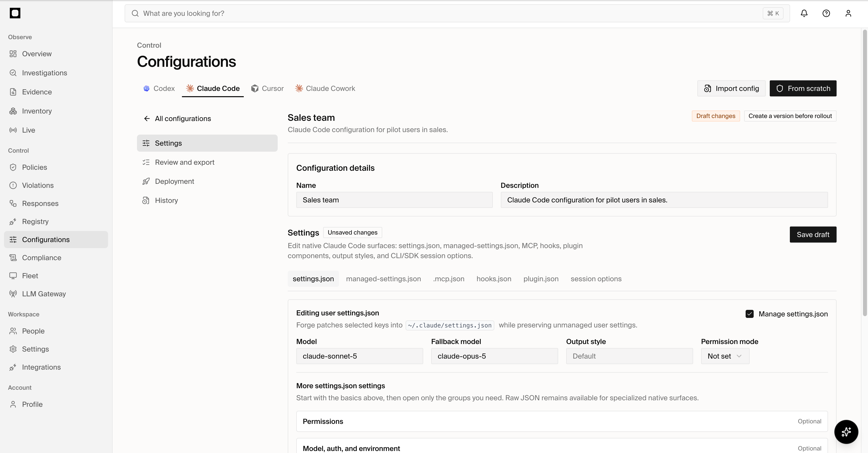Viewport: 868px width, 453px height.
Task: Open the History section
Action: pos(207,200)
